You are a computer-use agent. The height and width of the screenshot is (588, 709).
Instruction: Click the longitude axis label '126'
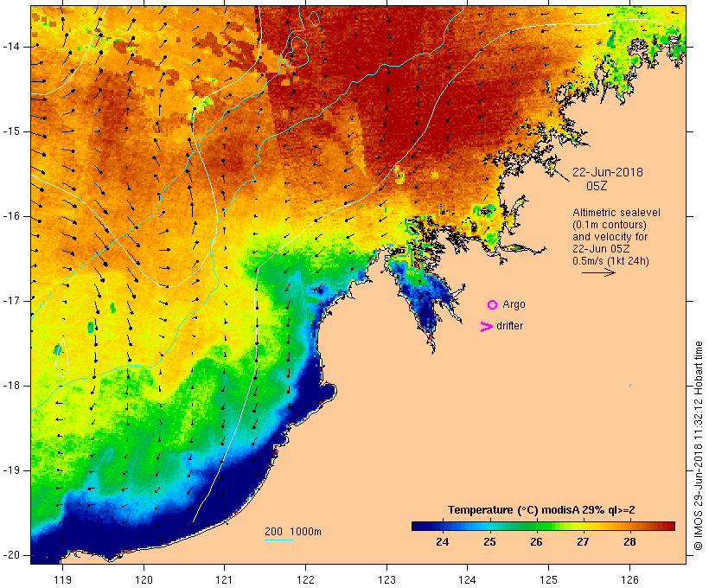coord(629,580)
